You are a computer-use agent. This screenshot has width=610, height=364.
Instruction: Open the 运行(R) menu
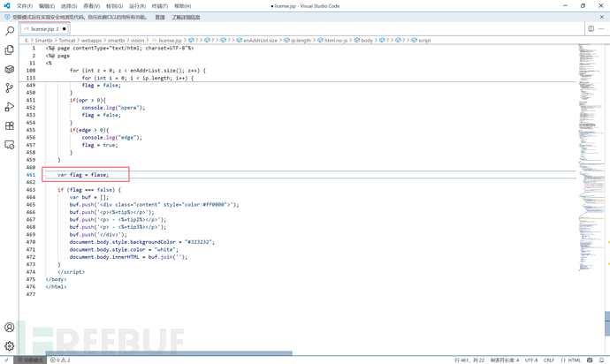(x=137, y=6)
